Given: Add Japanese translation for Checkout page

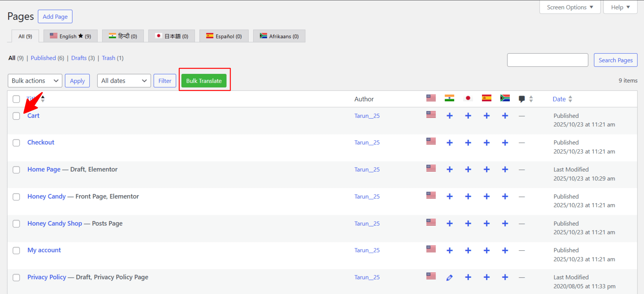Looking at the screenshot, I should [x=468, y=143].
